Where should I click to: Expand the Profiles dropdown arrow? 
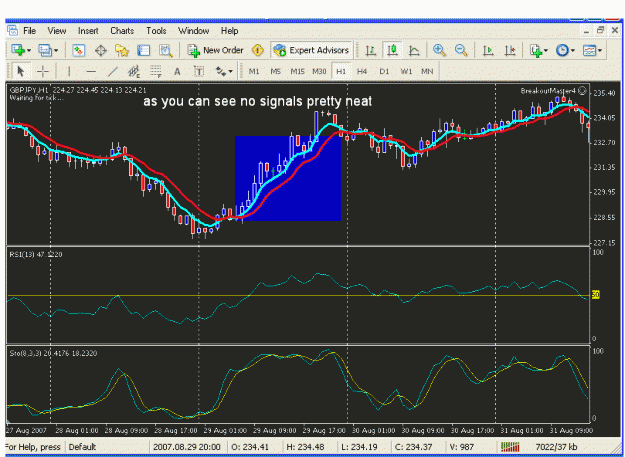click(x=55, y=51)
